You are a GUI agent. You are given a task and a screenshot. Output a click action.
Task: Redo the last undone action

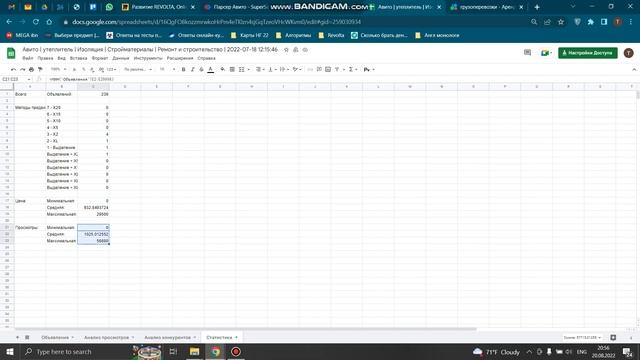(22, 69)
